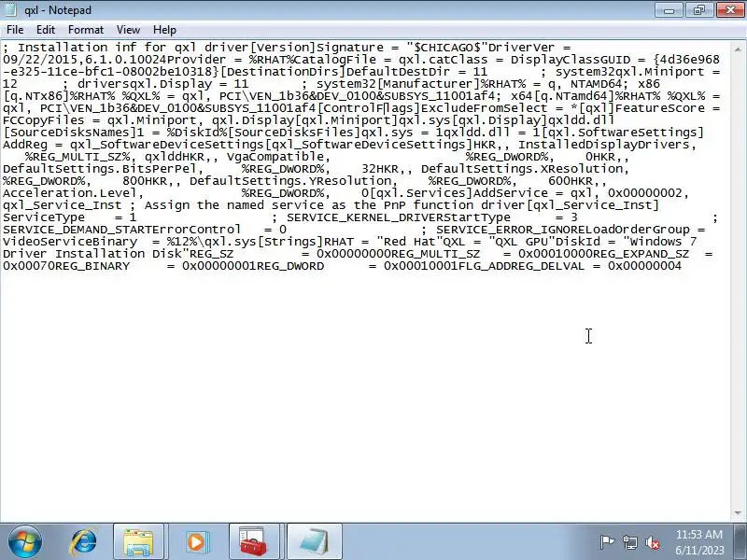Viewport: 747px width, 560px height.
Task: Click the text "09/22/2015,6.1.0.10024Provider"
Action: pos(114,60)
